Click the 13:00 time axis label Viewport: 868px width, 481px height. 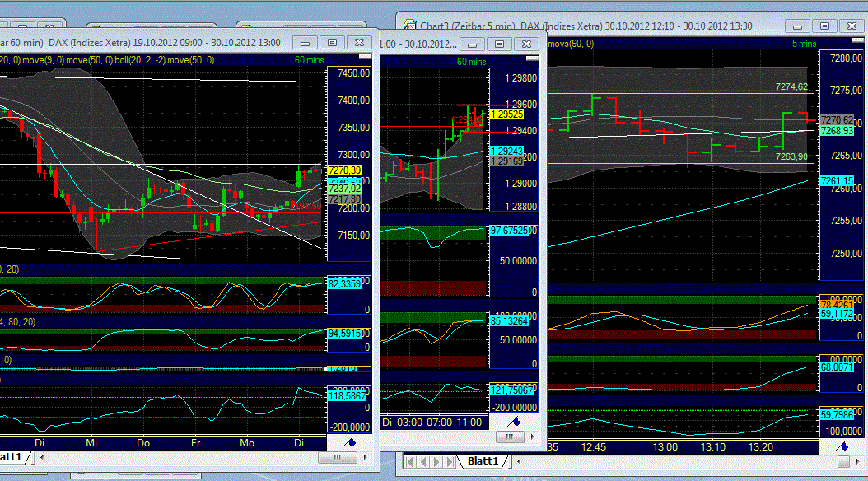[x=665, y=447]
